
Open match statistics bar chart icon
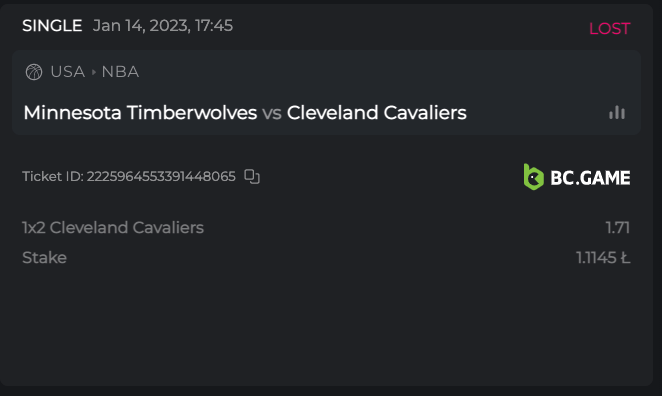point(617,112)
